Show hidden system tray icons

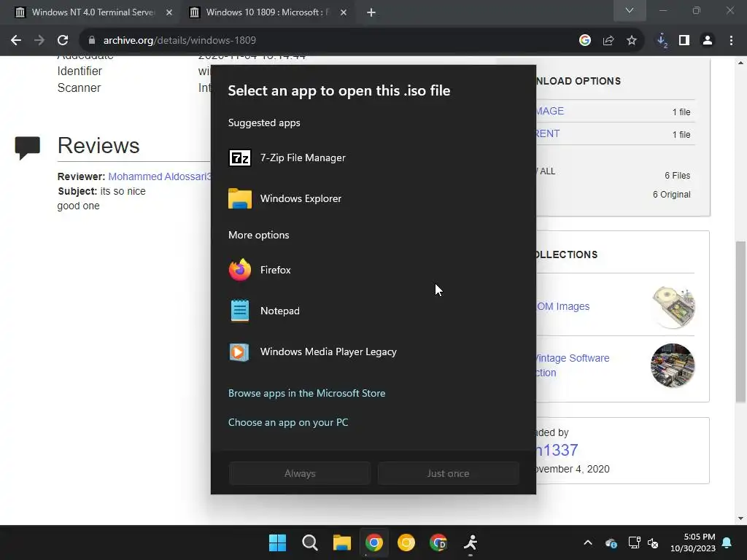588,542
